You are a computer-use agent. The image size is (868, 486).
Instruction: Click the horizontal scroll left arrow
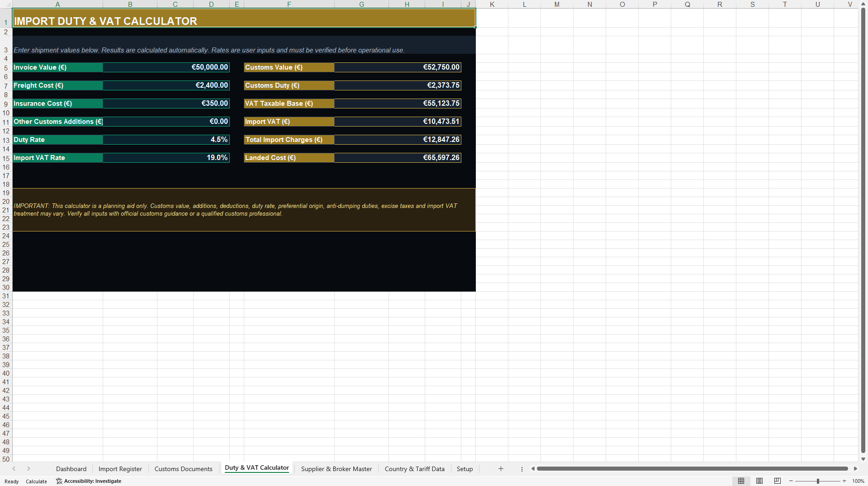(533, 469)
